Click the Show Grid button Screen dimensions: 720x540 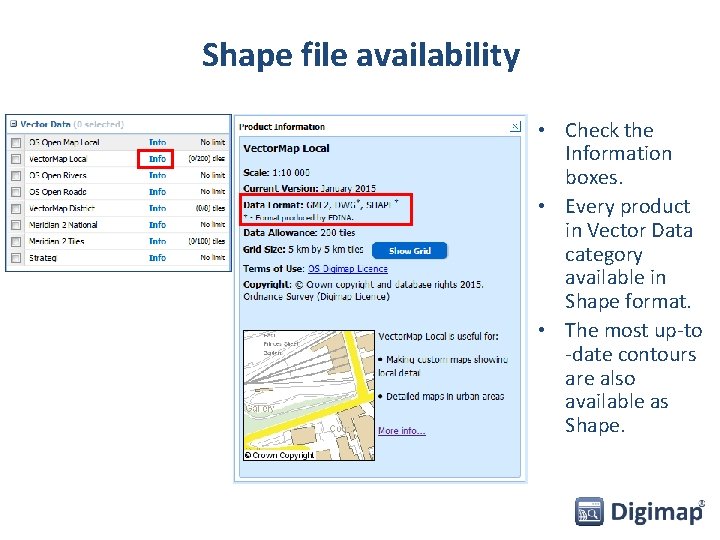click(x=409, y=251)
